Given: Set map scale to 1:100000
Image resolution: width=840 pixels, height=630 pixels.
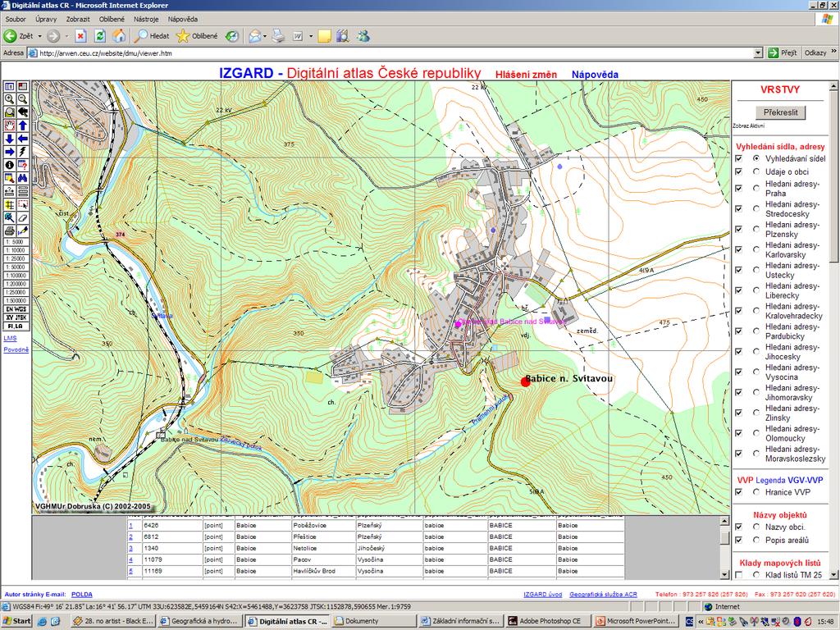Looking at the screenshot, I should 16,276.
